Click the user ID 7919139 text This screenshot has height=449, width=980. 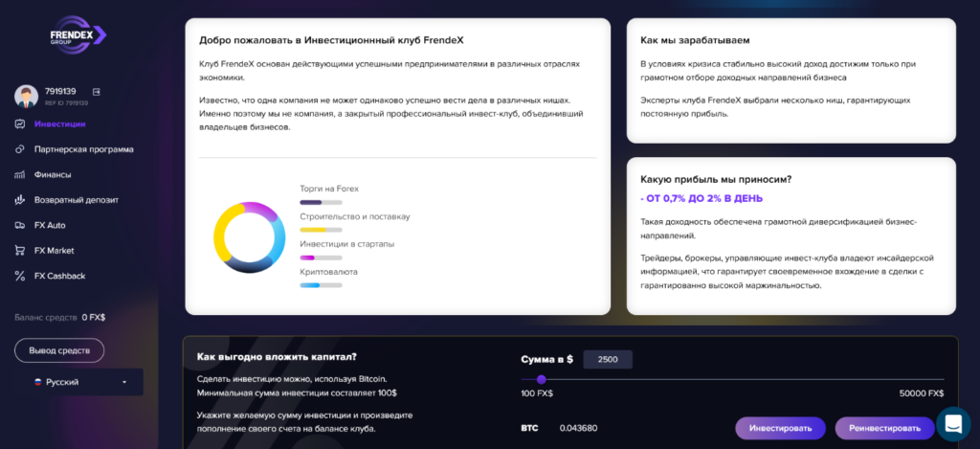pyautogui.click(x=60, y=91)
